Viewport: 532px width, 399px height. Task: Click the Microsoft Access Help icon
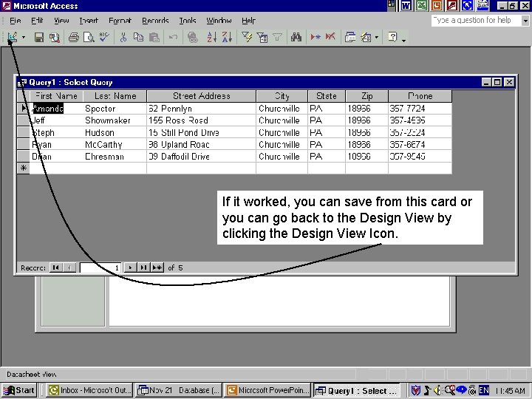tap(392, 37)
